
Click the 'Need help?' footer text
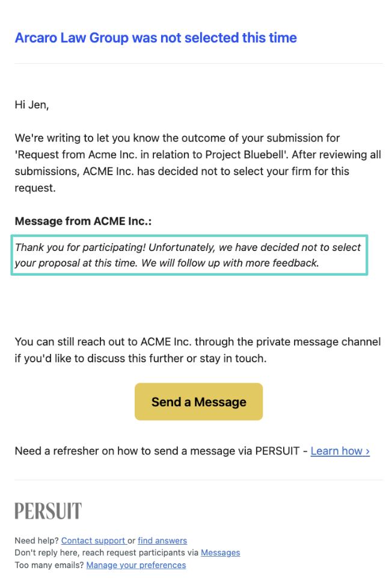37,540
